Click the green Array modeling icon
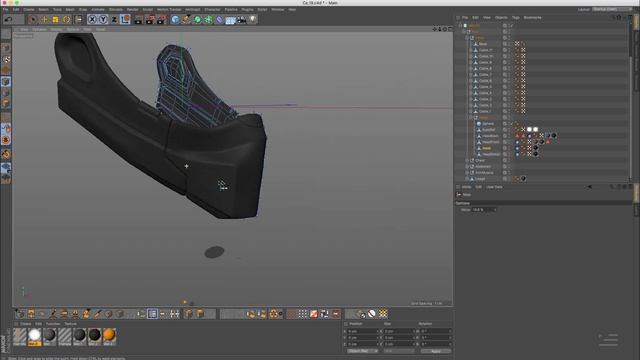 [x=208, y=19]
